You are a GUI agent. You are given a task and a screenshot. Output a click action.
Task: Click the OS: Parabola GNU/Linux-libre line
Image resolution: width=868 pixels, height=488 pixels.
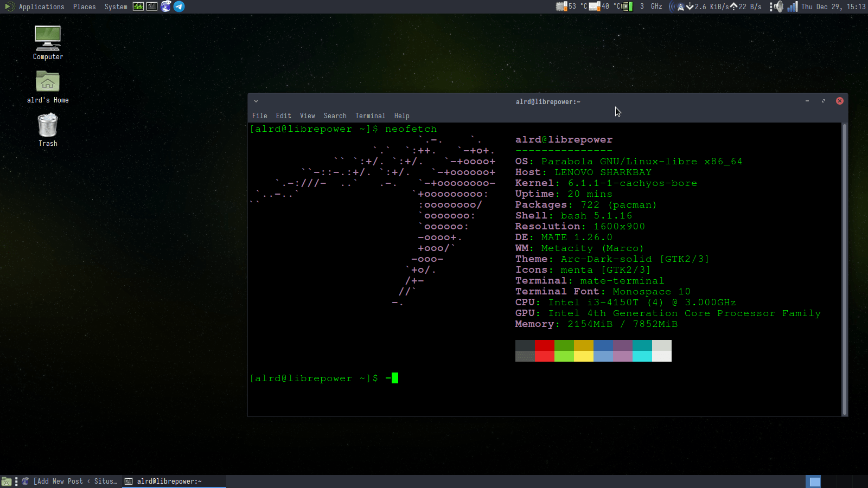click(x=629, y=162)
